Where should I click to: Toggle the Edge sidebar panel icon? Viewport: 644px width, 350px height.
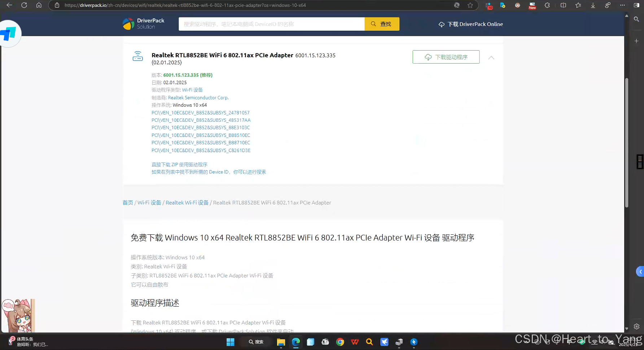point(636,5)
